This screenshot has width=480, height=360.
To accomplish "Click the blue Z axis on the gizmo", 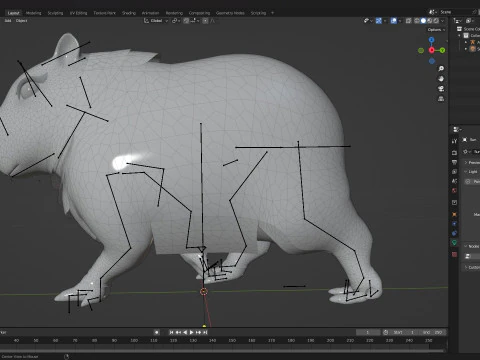I will [432, 40].
